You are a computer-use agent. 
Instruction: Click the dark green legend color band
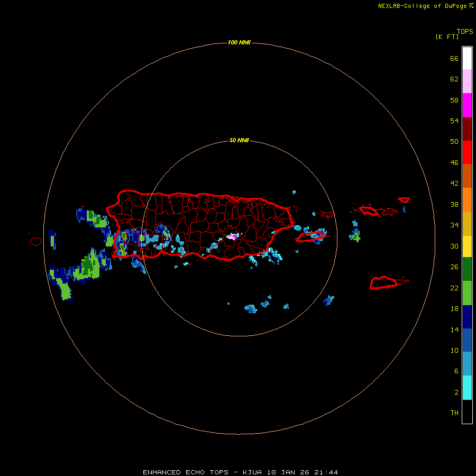pyautogui.click(x=467, y=269)
